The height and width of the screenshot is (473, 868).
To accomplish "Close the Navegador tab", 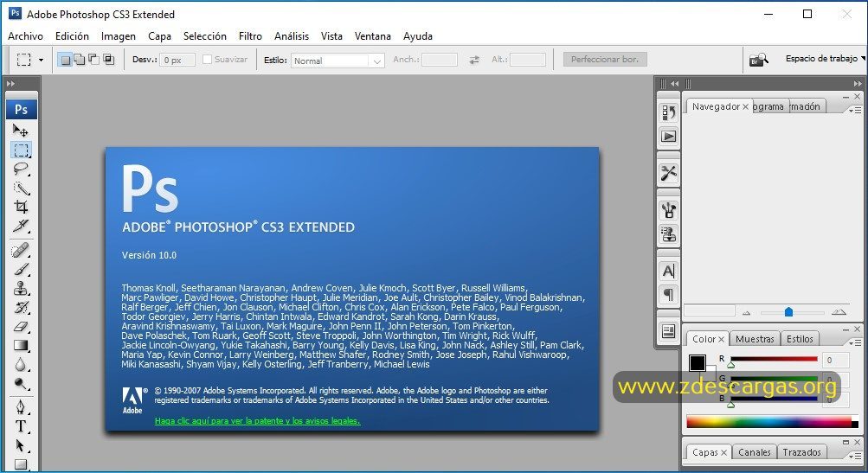I will click(x=746, y=106).
